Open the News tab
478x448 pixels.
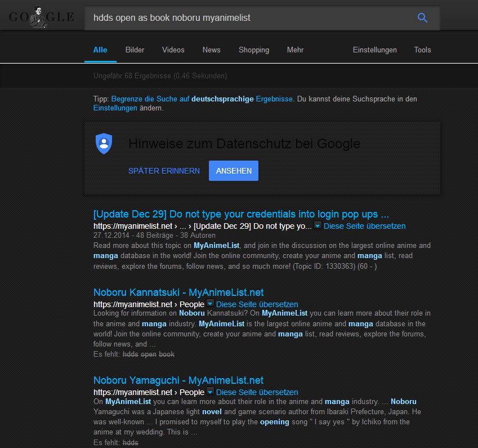tap(211, 50)
